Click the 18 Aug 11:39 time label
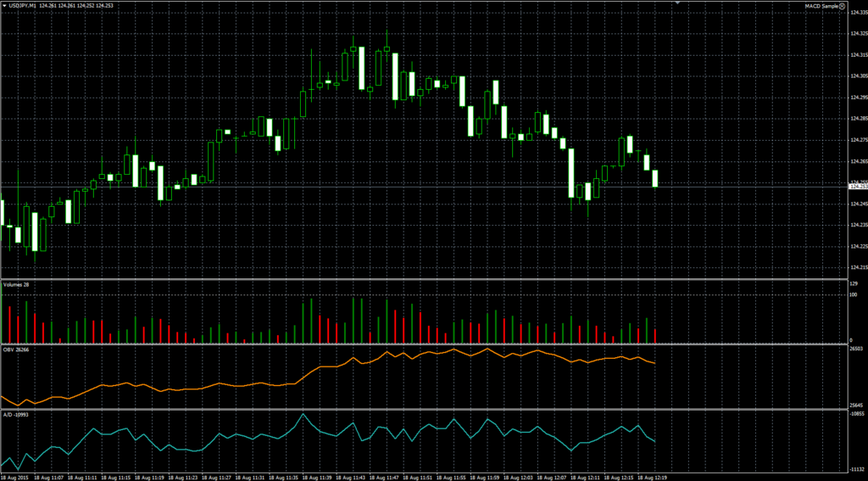This screenshot has height=481, width=868. (319, 477)
